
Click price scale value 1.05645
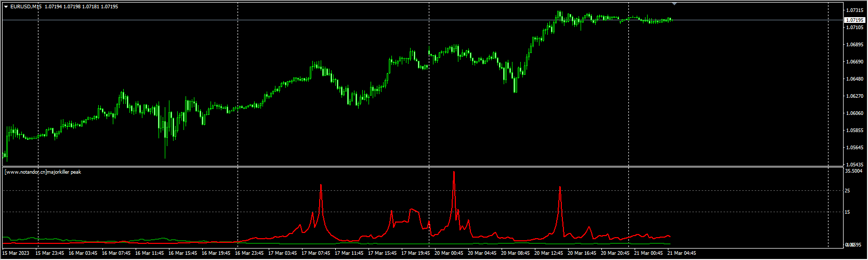pyautogui.click(x=854, y=148)
